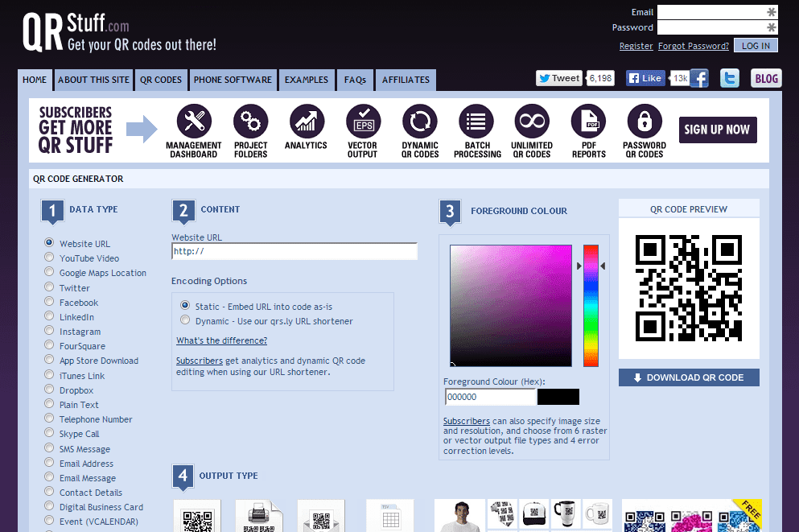Select the Instagram radio button
799x532 pixels.
(49, 330)
